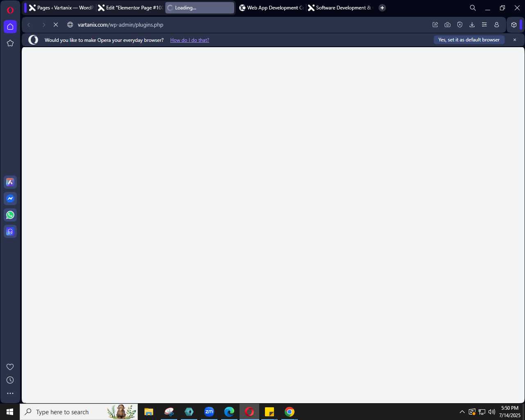The image size is (525, 420).
Task: Open bookmarks star in sidebar
Action: [10, 43]
